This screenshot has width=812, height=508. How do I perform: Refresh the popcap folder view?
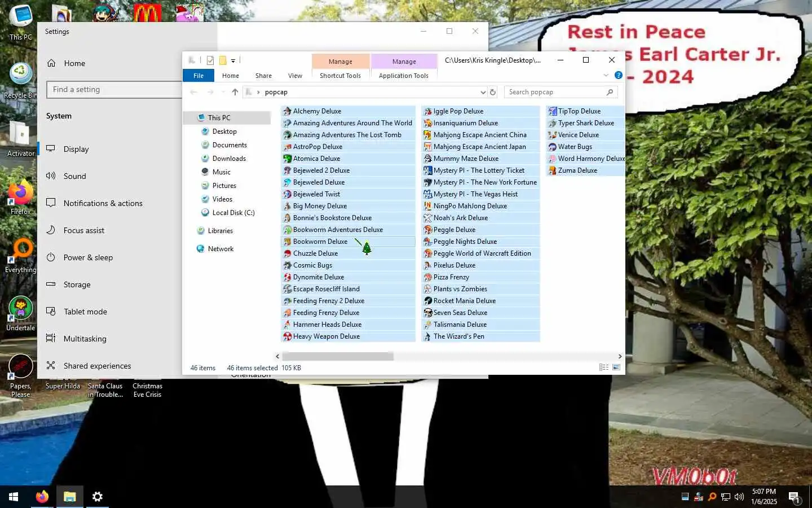(493, 92)
